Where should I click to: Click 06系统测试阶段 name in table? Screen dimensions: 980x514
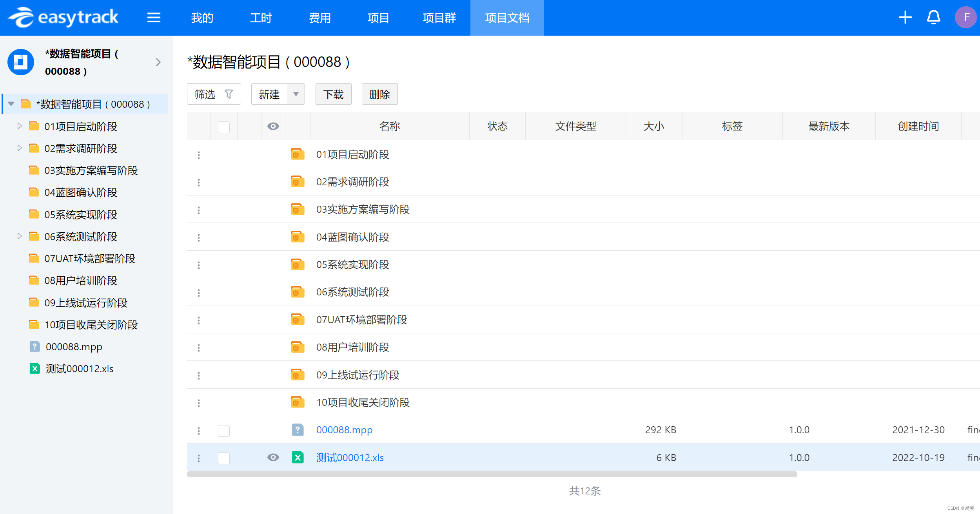click(352, 292)
